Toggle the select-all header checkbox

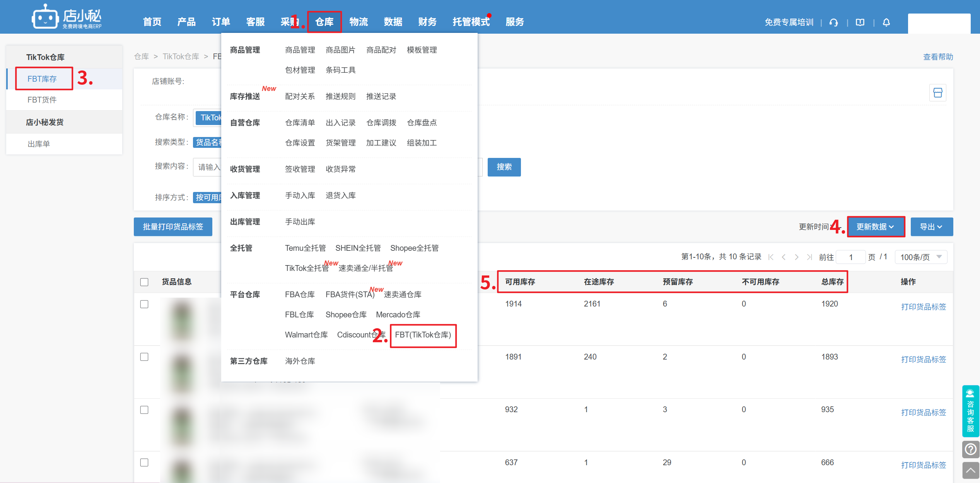144,282
